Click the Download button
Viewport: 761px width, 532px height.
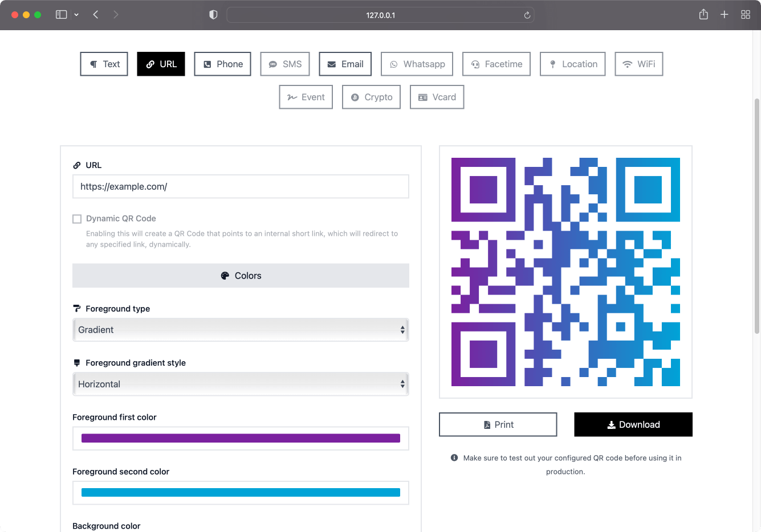(633, 424)
